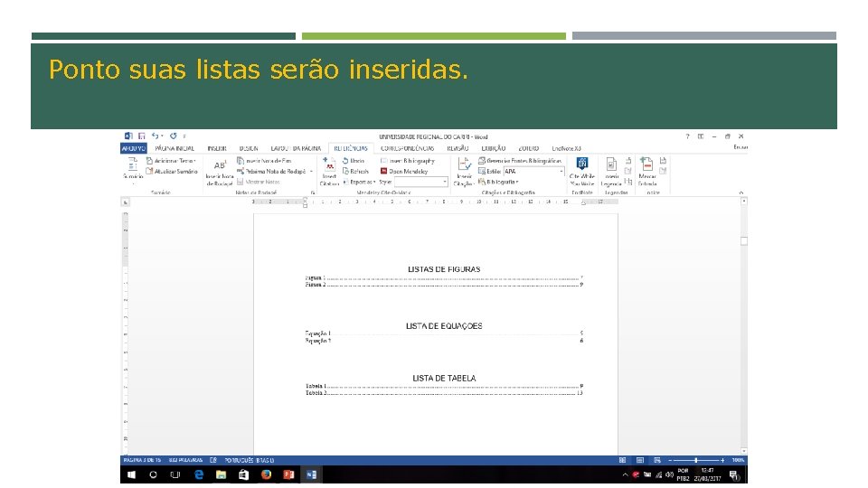The height and width of the screenshot is (488, 868).
Task: Open PowerPoint from the taskbar
Action: click(x=288, y=474)
